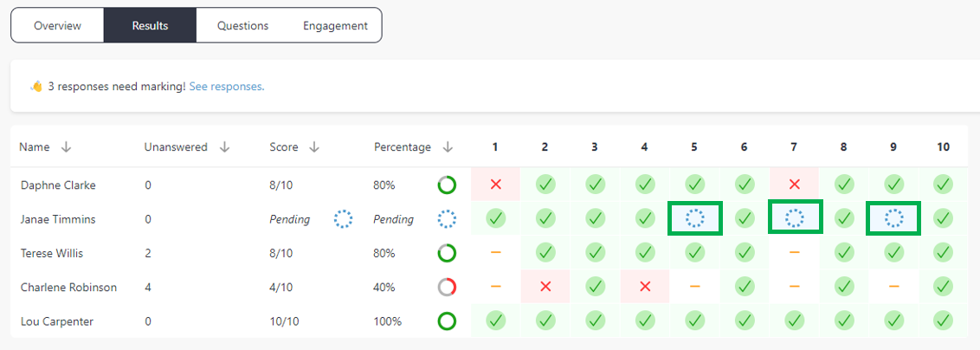
Task: Click question 1 column header
Action: point(495,147)
